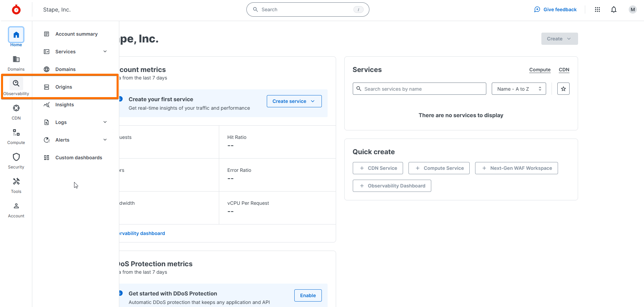Open the Compute sidebar section
644x307 pixels.
tap(16, 137)
